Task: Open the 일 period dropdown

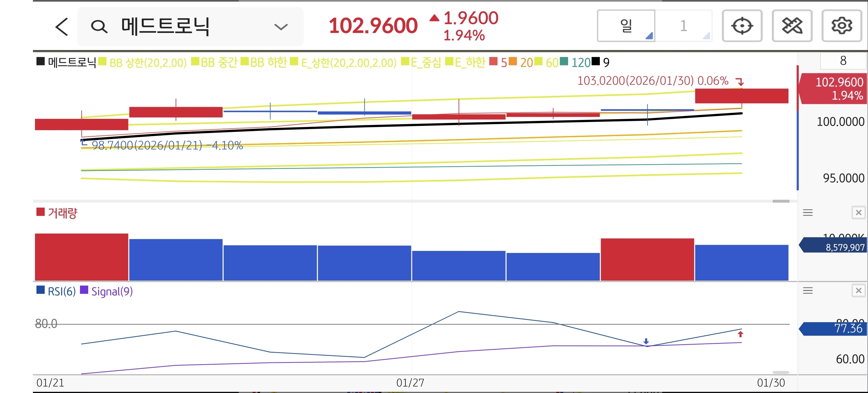Action: tap(626, 26)
